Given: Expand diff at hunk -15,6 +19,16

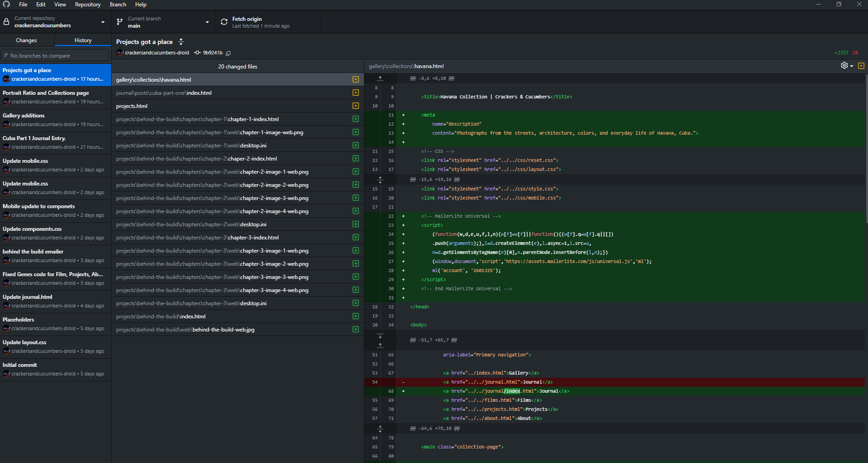Looking at the screenshot, I should click(x=380, y=180).
